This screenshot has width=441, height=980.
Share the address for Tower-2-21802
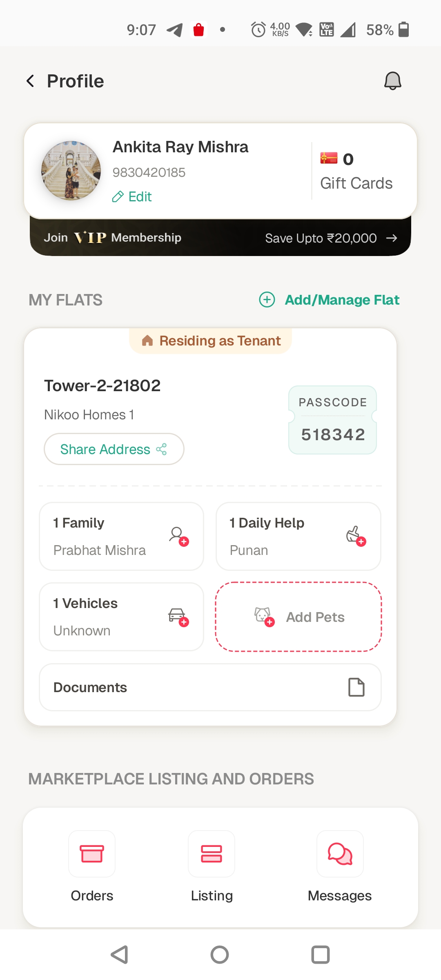(x=114, y=449)
